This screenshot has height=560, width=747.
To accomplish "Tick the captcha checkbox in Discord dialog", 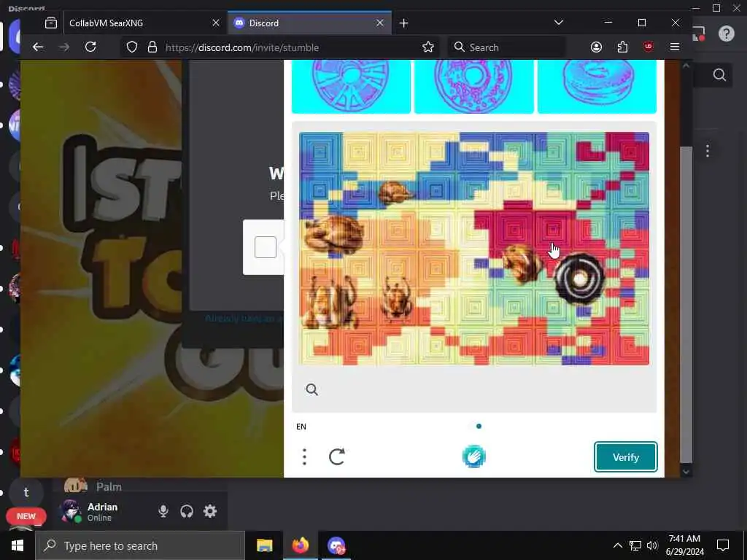I will pos(266,247).
